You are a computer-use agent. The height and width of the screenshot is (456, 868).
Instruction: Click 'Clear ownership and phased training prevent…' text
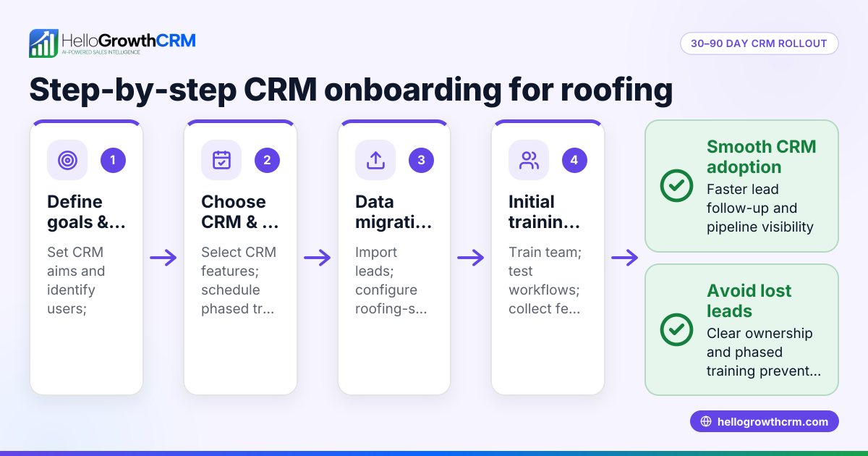pyautogui.click(x=764, y=352)
